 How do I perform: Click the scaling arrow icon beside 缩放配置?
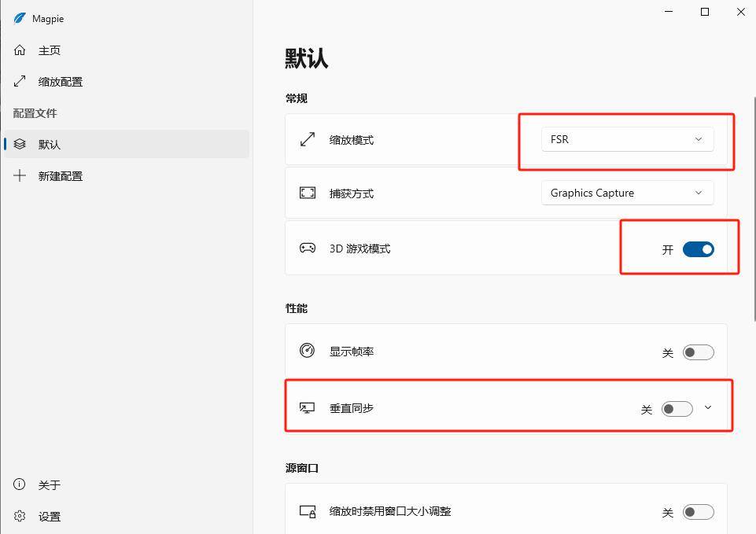20,82
